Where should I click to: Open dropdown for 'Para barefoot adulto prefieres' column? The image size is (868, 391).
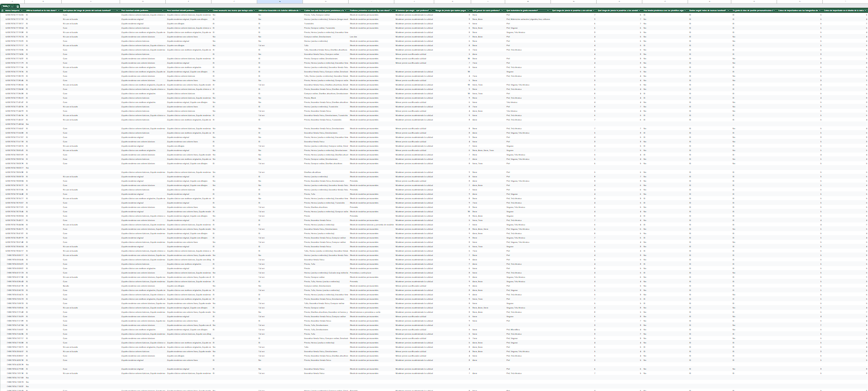pyautogui.click(x=164, y=10)
